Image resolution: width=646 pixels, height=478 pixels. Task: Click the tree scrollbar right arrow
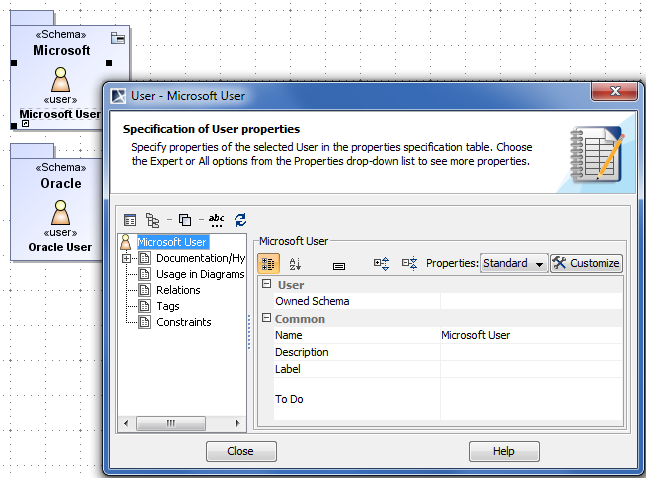click(237, 423)
